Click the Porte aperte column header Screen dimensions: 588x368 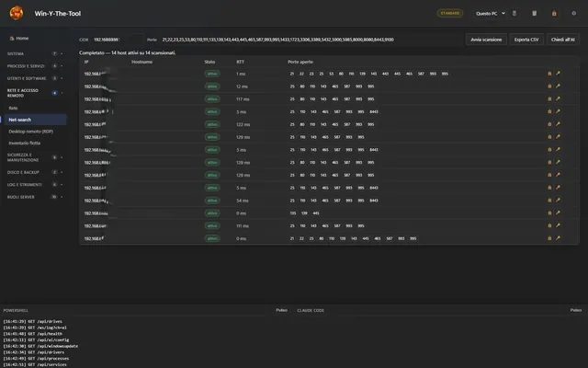pos(300,62)
